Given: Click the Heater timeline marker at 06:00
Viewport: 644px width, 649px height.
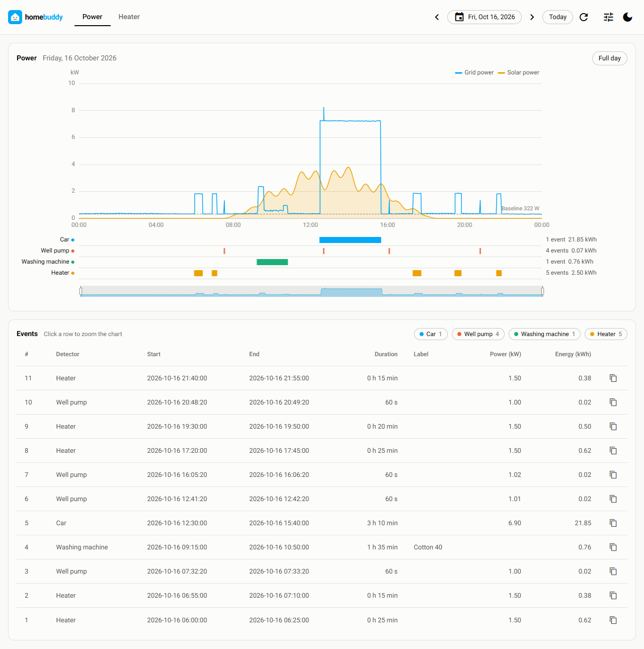Looking at the screenshot, I should pyautogui.click(x=198, y=273).
